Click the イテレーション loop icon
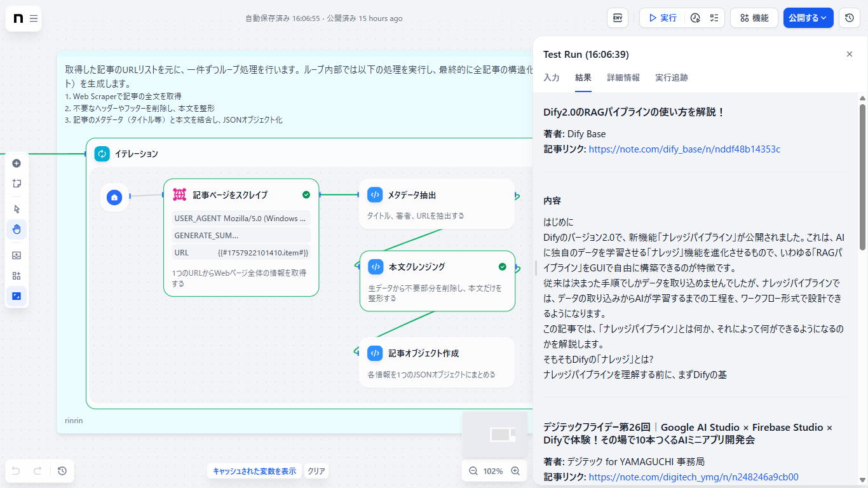The image size is (868, 488). [x=102, y=154]
